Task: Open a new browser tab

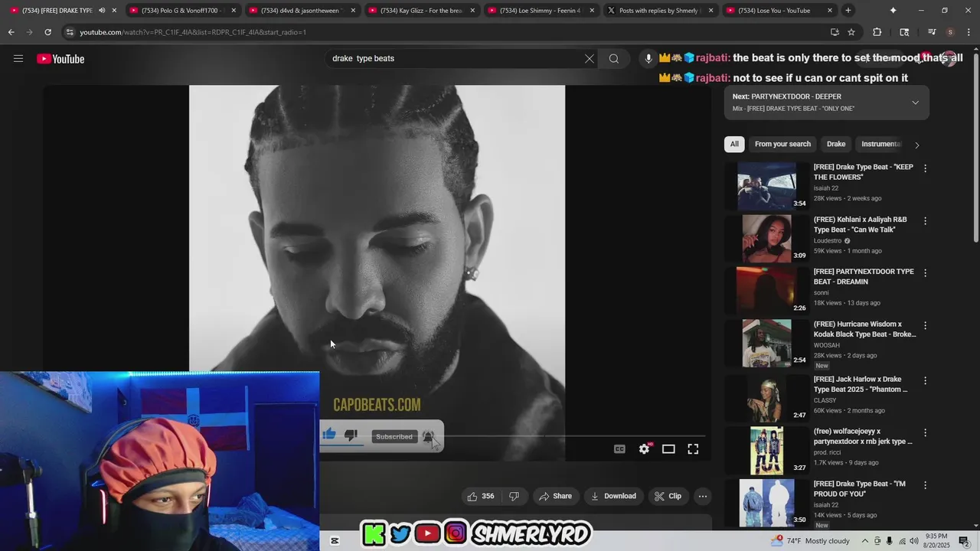Action: tap(848, 11)
